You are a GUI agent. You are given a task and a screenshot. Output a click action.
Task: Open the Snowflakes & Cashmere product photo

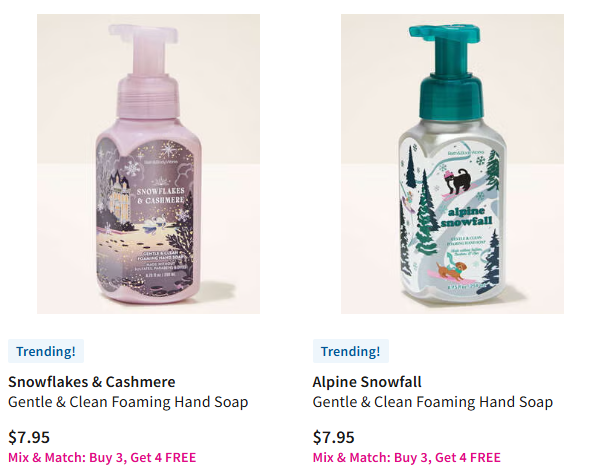[x=148, y=164]
